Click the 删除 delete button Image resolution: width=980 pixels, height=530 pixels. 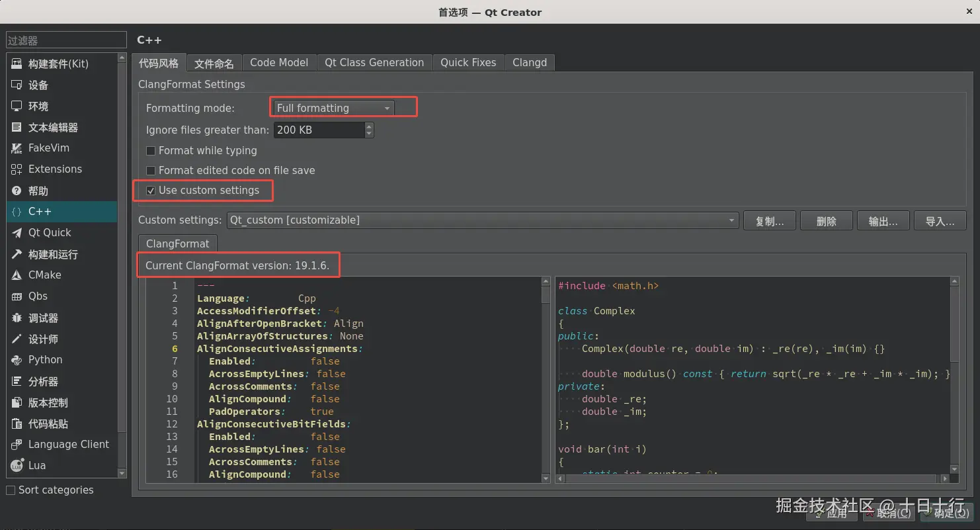point(827,221)
